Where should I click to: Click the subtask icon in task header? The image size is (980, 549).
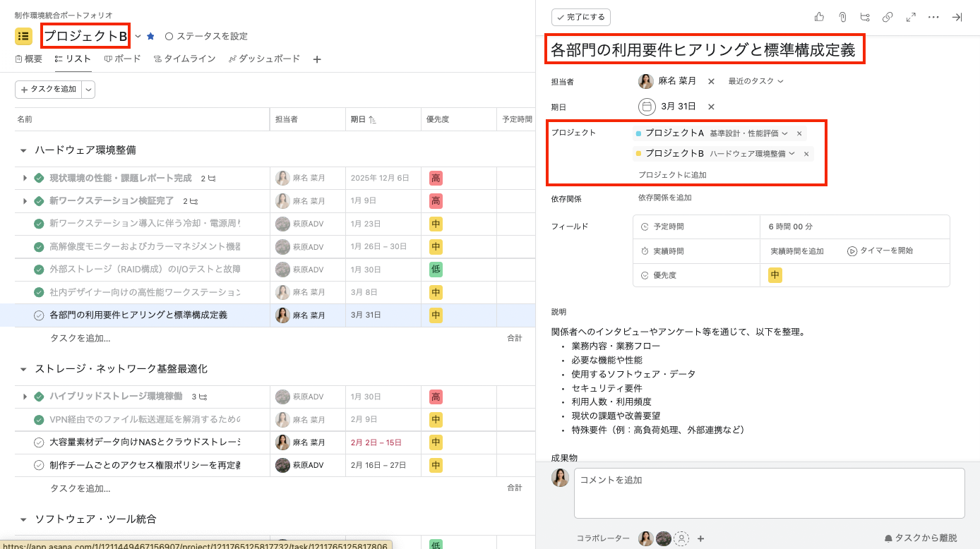point(865,17)
